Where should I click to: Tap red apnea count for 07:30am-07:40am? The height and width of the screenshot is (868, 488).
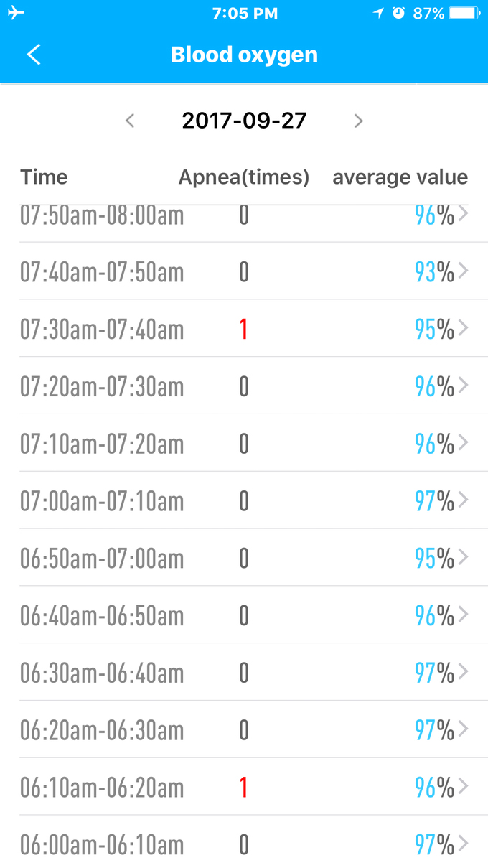244,329
